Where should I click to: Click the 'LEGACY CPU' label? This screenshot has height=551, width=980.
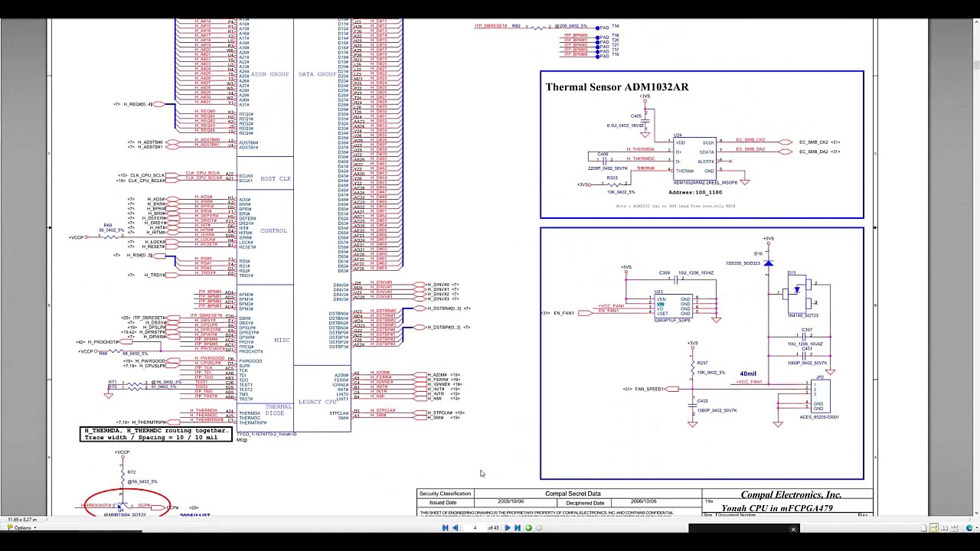click(317, 402)
